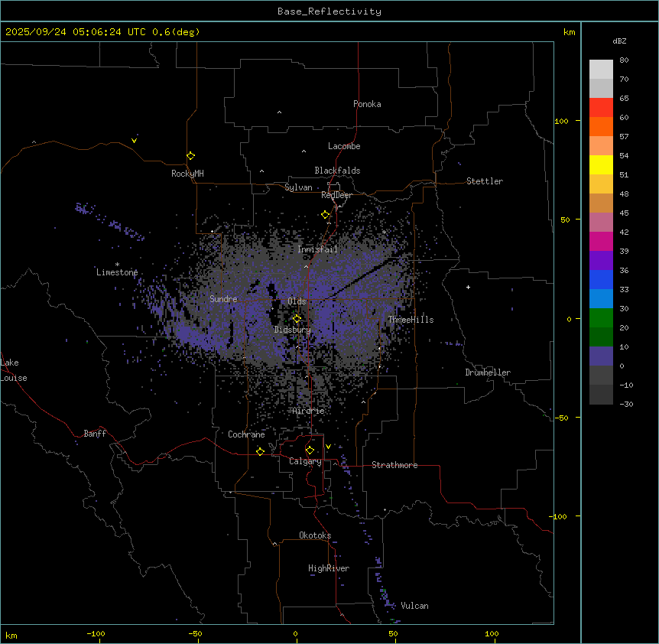Click the dBZ legend heading
The width and height of the screenshot is (659, 644).
click(620, 41)
